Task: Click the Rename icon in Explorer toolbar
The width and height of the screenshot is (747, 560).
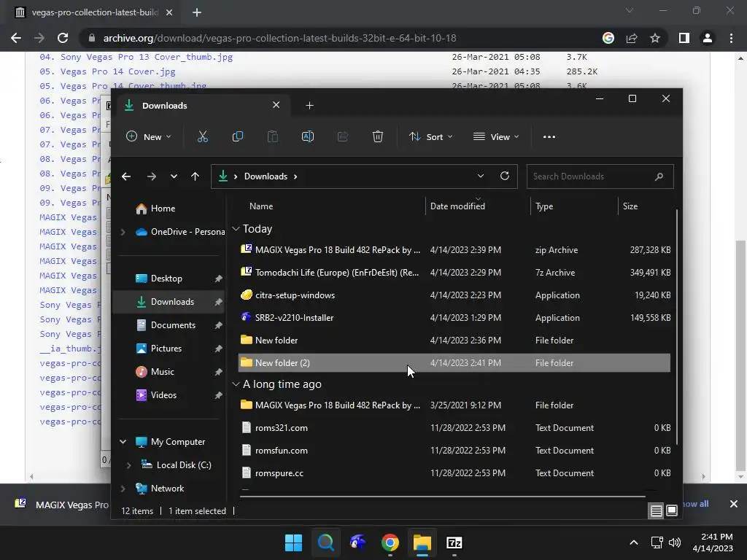Action: [x=308, y=137]
